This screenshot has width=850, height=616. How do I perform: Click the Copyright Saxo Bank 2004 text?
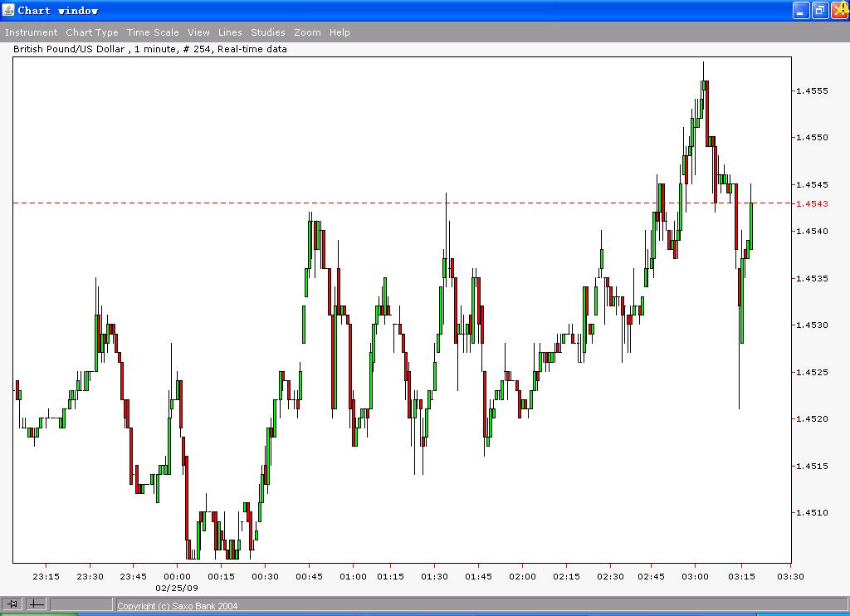click(x=178, y=606)
